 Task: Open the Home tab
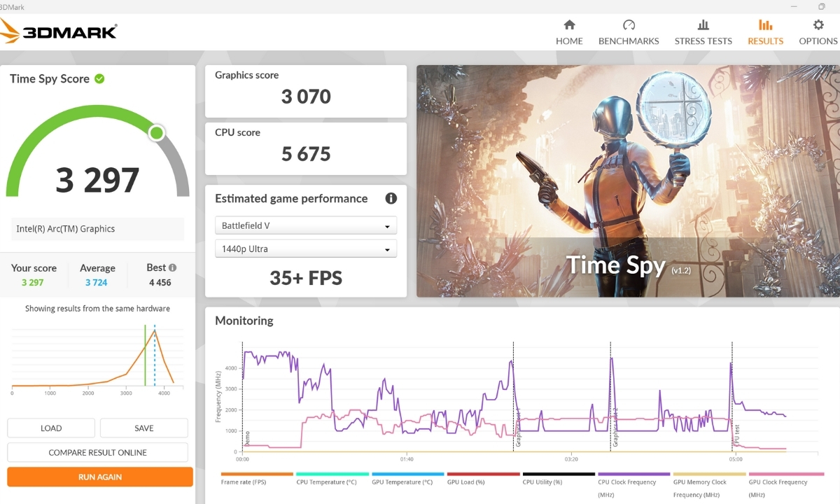pyautogui.click(x=569, y=33)
